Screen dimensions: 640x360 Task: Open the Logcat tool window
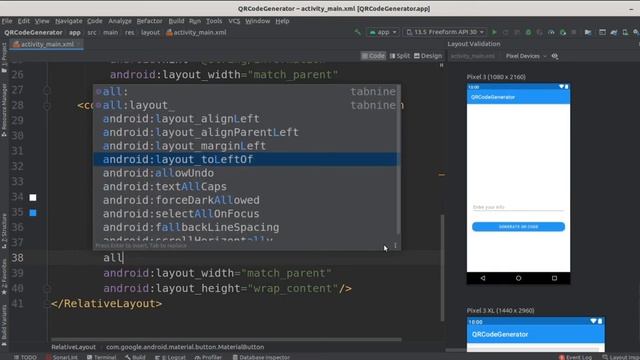point(170,357)
